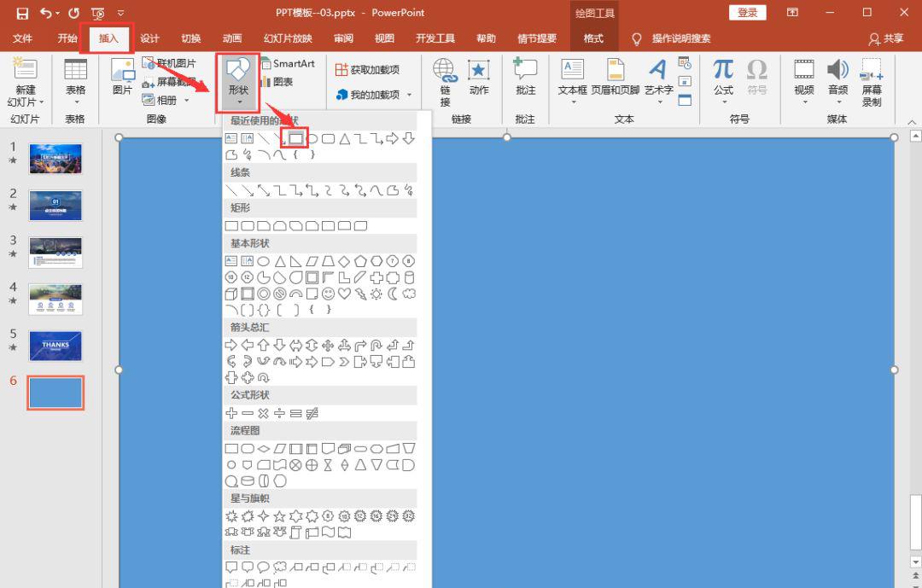Image resolution: width=922 pixels, height=588 pixels.
Task: Open the 动画 animations tab
Action: (x=232, y=38)
